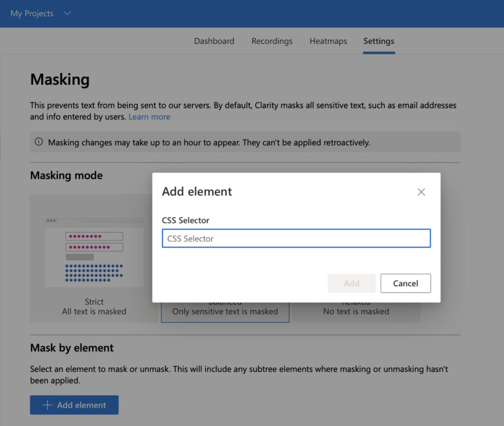Image resolution: width=504 pixels, height=426 pixels.
Task: Select Balanced 'Only sensitive text is masked' option
Action: pos(225,311)
